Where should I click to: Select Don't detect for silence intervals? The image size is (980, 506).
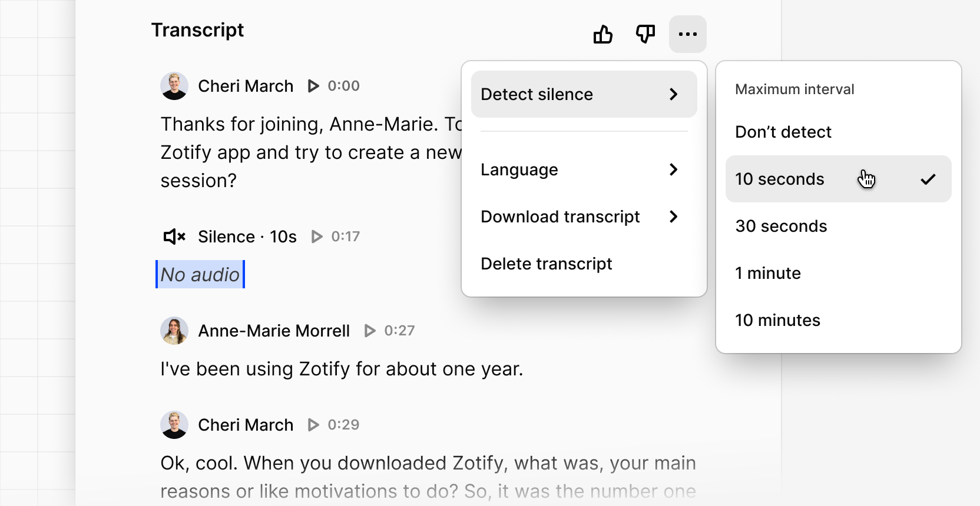click(x=783, y=132)
